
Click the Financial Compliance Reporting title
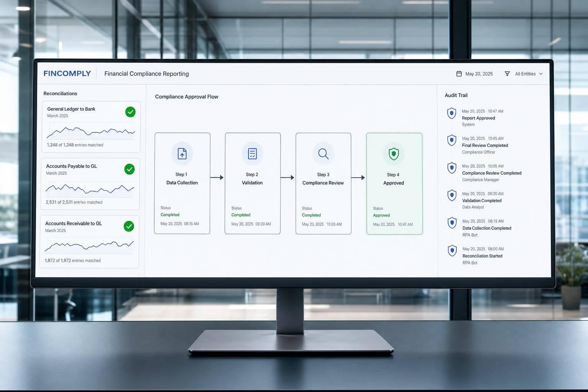pyautogui.click(x=147, y=73)
